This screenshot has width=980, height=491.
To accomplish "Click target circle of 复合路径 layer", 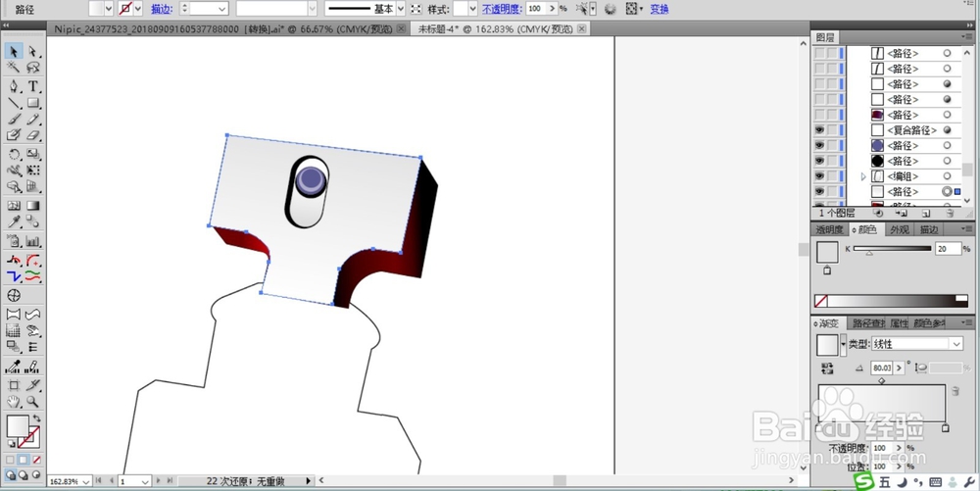I will (x=947, y=130).
